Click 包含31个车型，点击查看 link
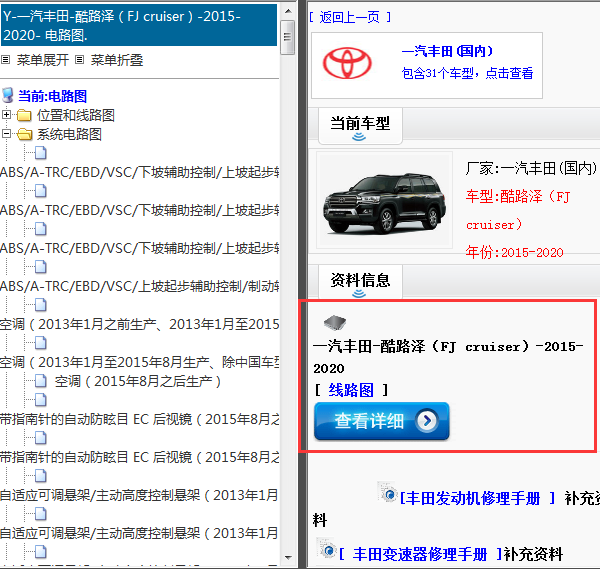 pyautogui.click(x=467, y=73)
